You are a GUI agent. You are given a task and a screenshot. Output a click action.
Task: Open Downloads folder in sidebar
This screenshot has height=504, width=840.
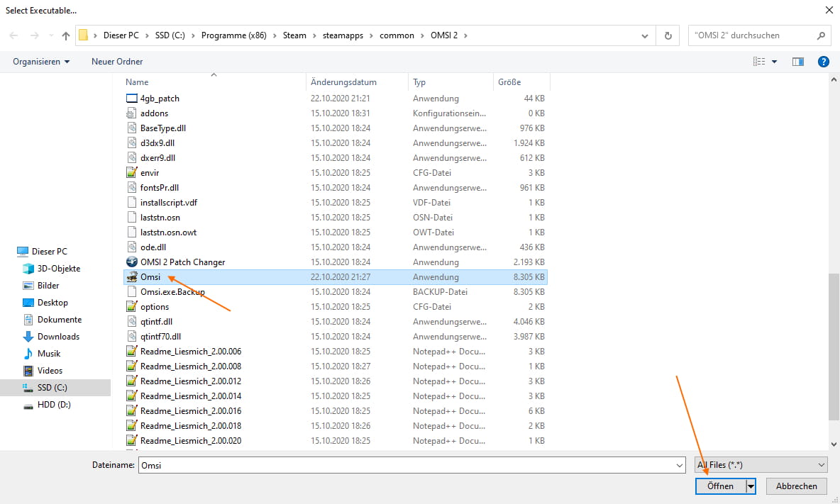click(x=58, y=337)
